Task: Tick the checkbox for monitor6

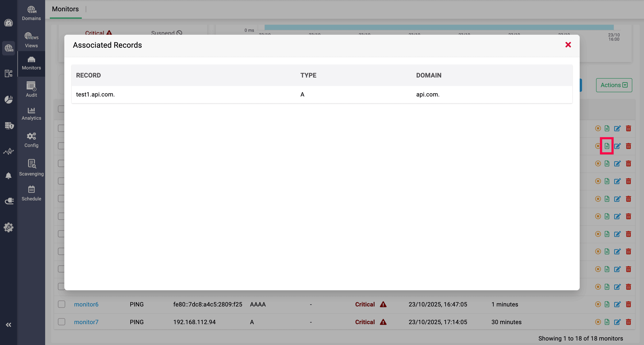Action: pos(62,304)
